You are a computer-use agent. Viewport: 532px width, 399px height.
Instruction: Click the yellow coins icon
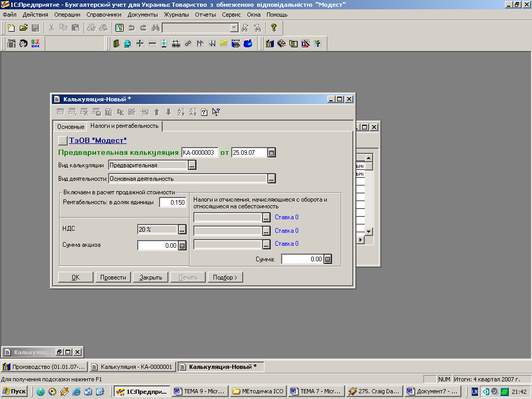(x=223, y=44)
